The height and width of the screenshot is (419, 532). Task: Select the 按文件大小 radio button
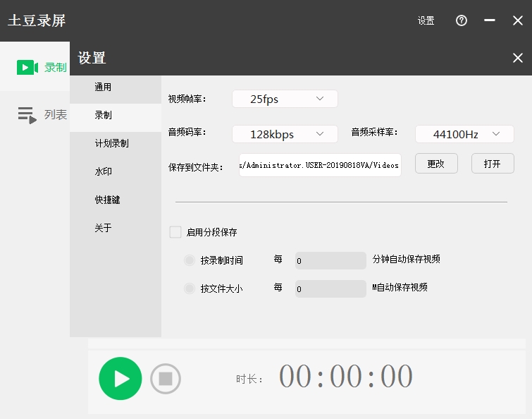click(189, 289)
